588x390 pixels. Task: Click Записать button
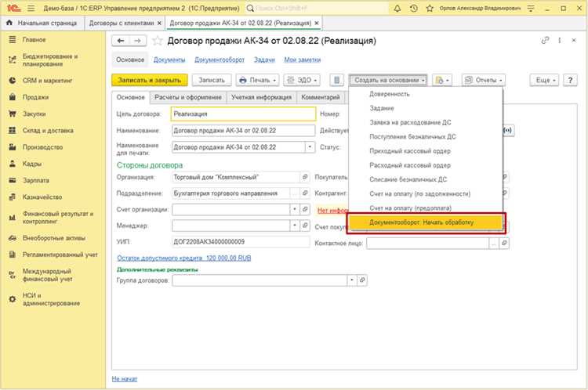(212, 80)
